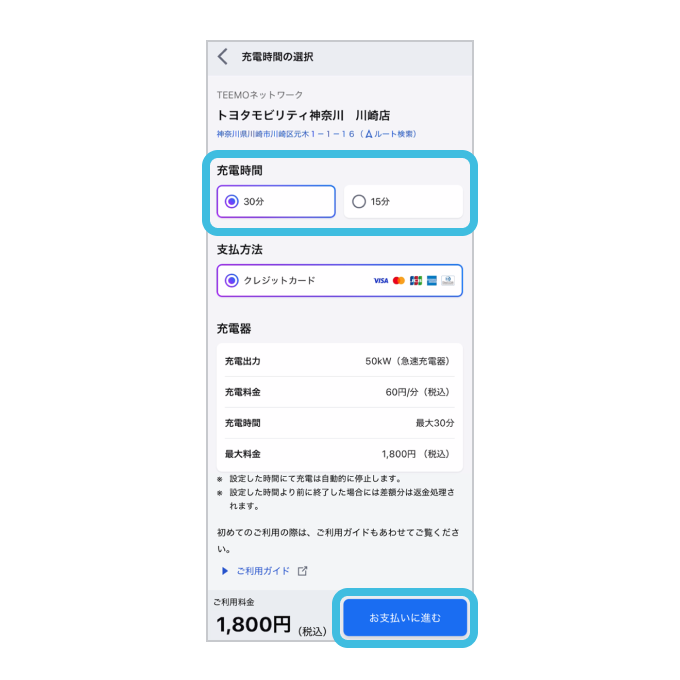Click the route search navigation arrow icon

coord(369,134)
